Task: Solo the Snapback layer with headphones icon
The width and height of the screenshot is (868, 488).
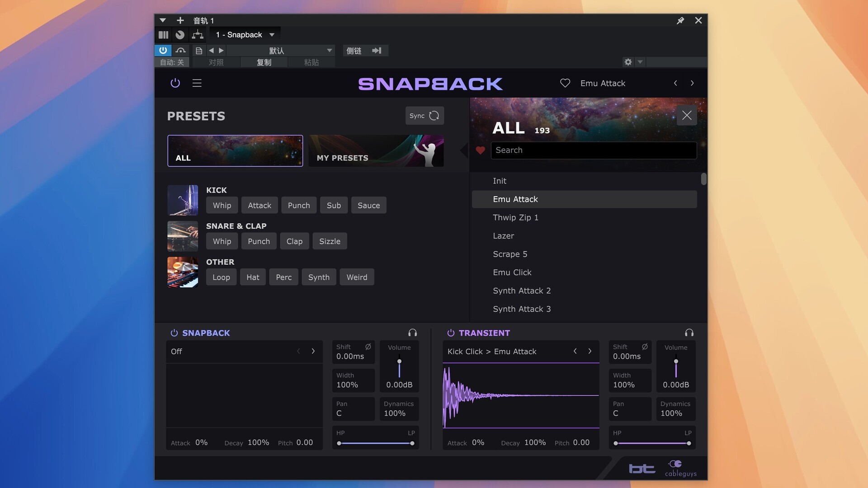Action: coord(412,333)
